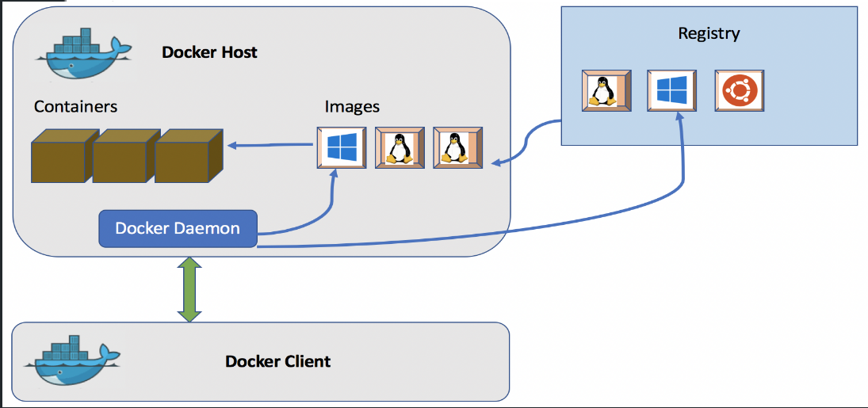868x408 pixels.
Task: Click the Linux penguin image in Registry
Action: tap(606, 91)
